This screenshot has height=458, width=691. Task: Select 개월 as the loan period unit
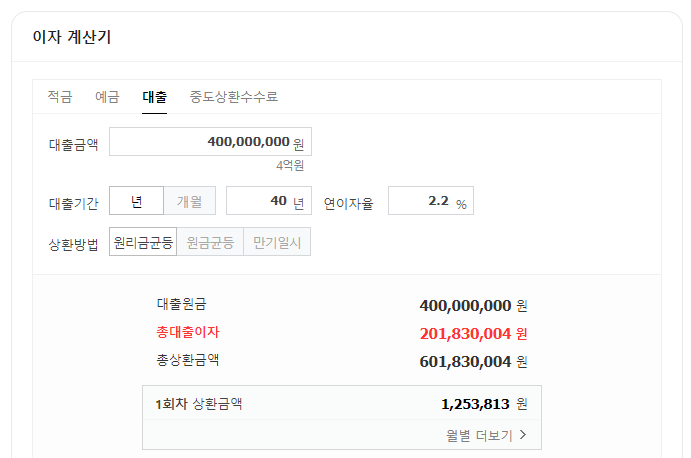coord(189,201)
